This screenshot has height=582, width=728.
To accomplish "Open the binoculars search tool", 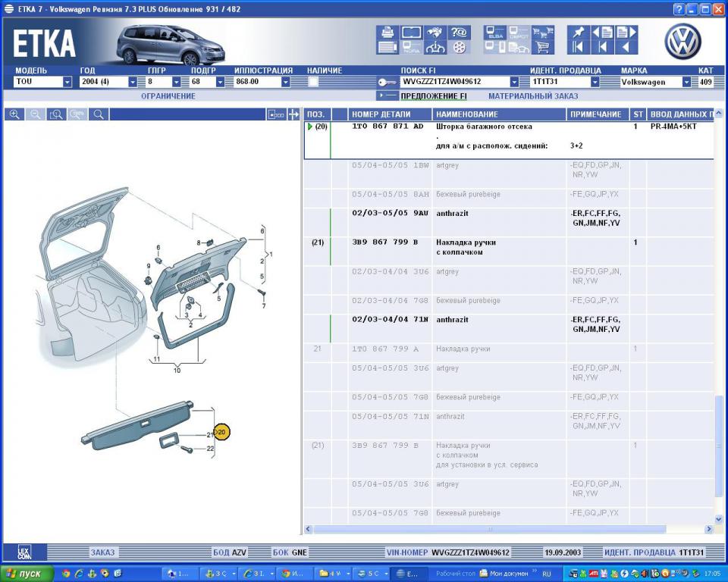I will click(x=435, y=33).
